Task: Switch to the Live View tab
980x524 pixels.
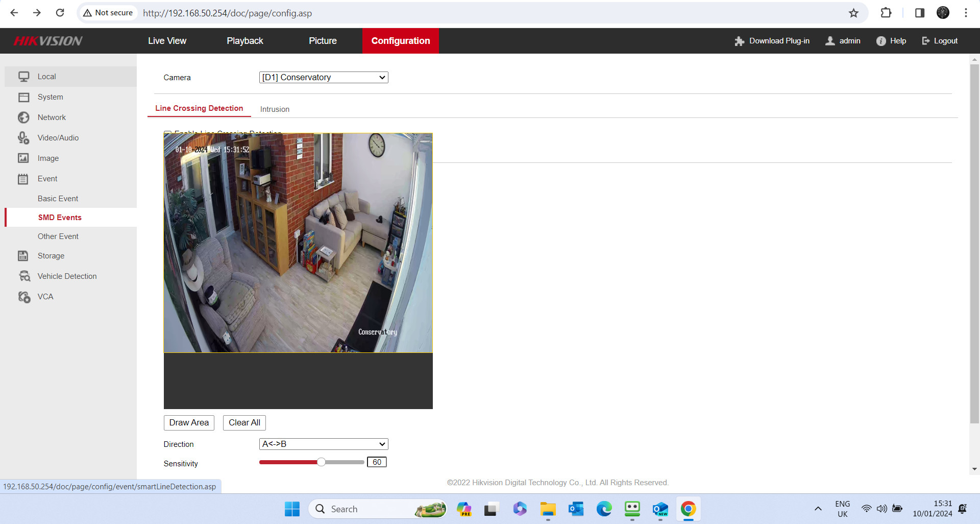Action: pos(167,40)
